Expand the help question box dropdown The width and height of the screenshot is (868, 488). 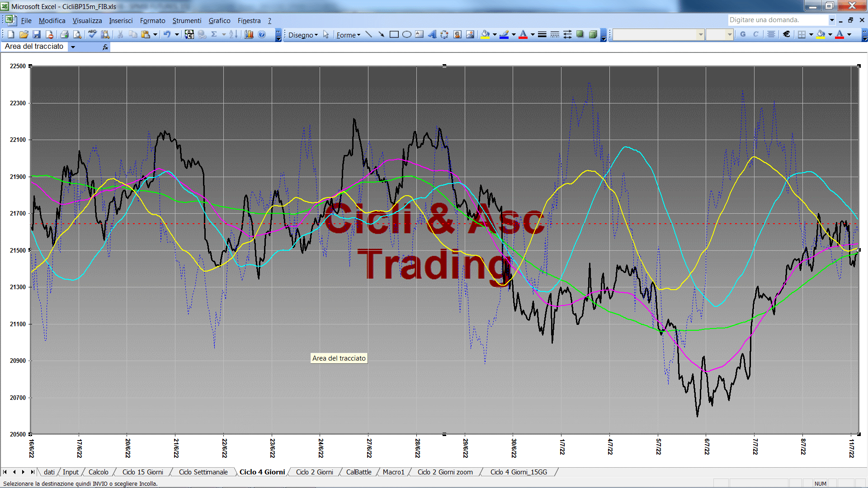(x=831, y=20)
